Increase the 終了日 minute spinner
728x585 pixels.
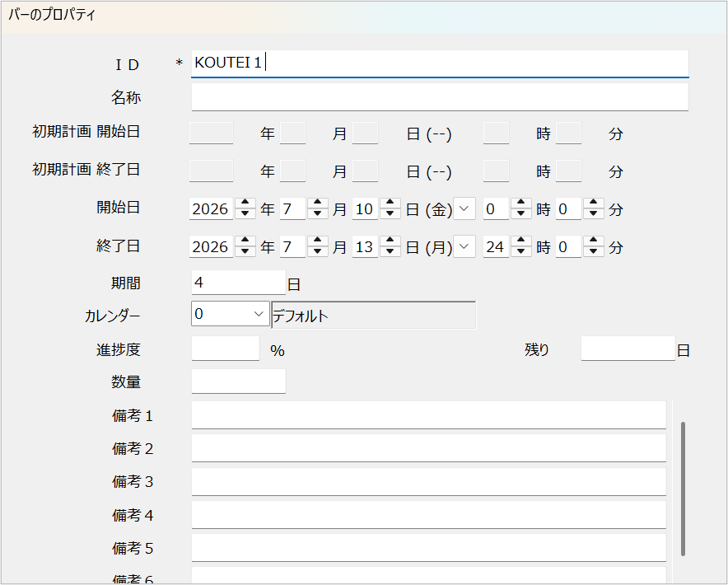[594, 241]
